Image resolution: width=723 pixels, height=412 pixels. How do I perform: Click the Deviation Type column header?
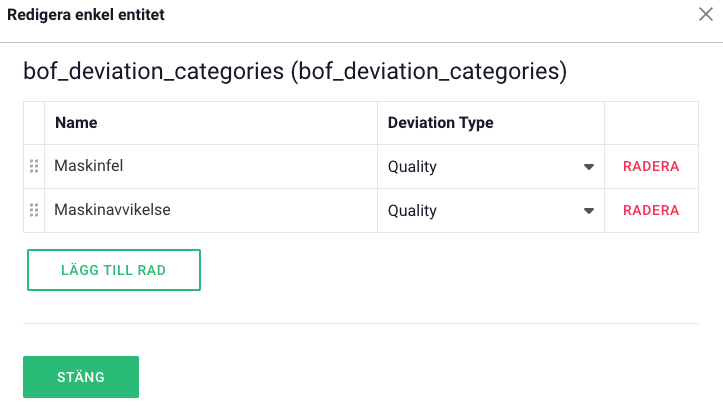pyautogui.click(x=441, y=123)
